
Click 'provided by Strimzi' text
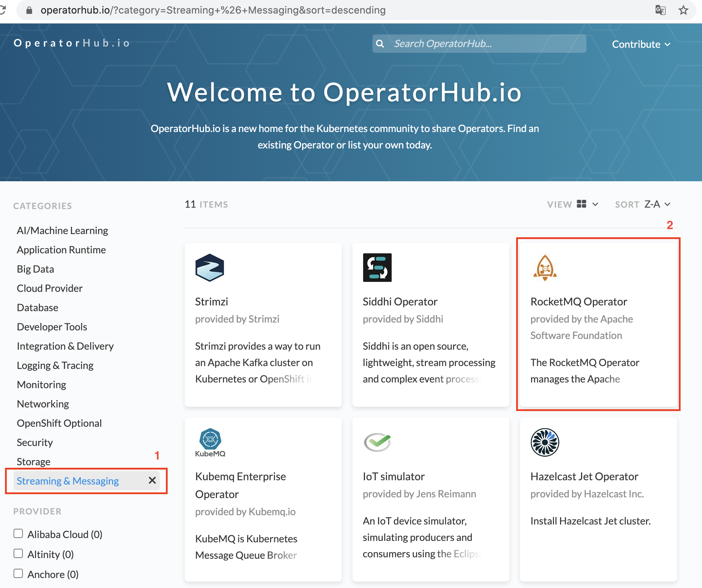[x=237, y=319]
